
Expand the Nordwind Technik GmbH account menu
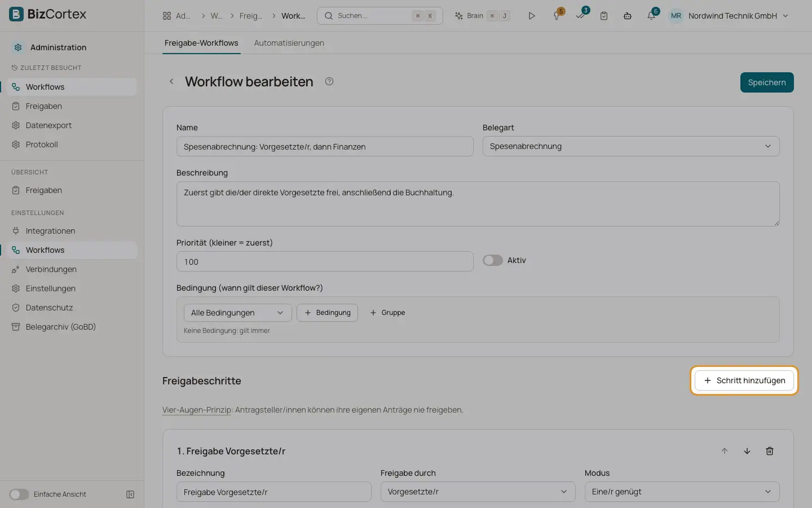coord(729,16)
